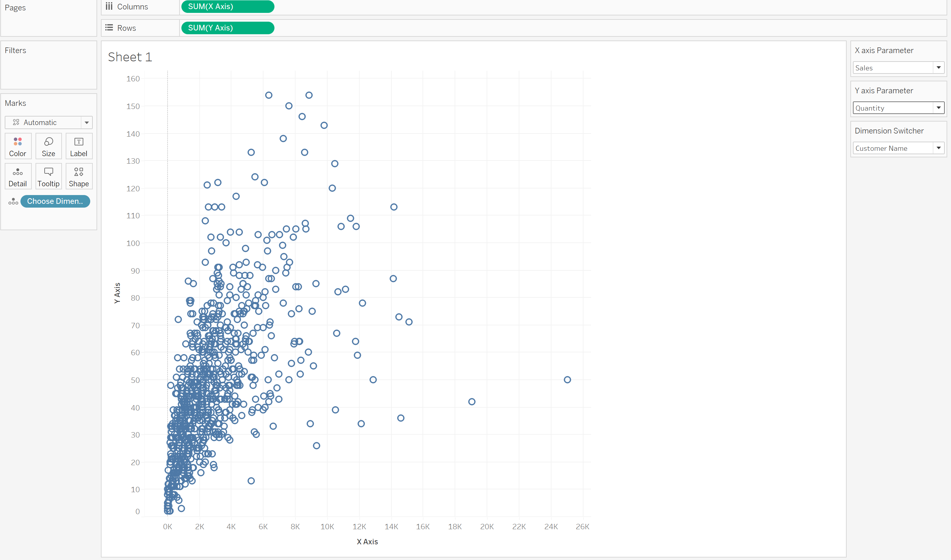Select the SUM(X Axis) pill
Image resolution: width=951 pixels, height=560 pixels.
tap(227, 6)
